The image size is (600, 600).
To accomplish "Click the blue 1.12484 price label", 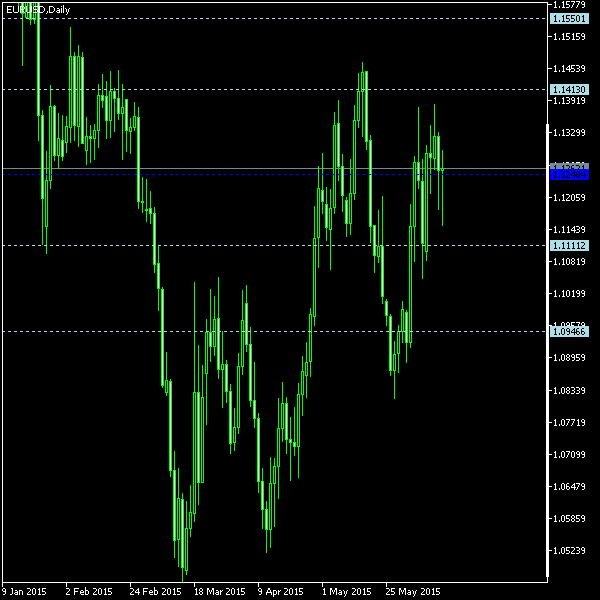I will 569,175.
